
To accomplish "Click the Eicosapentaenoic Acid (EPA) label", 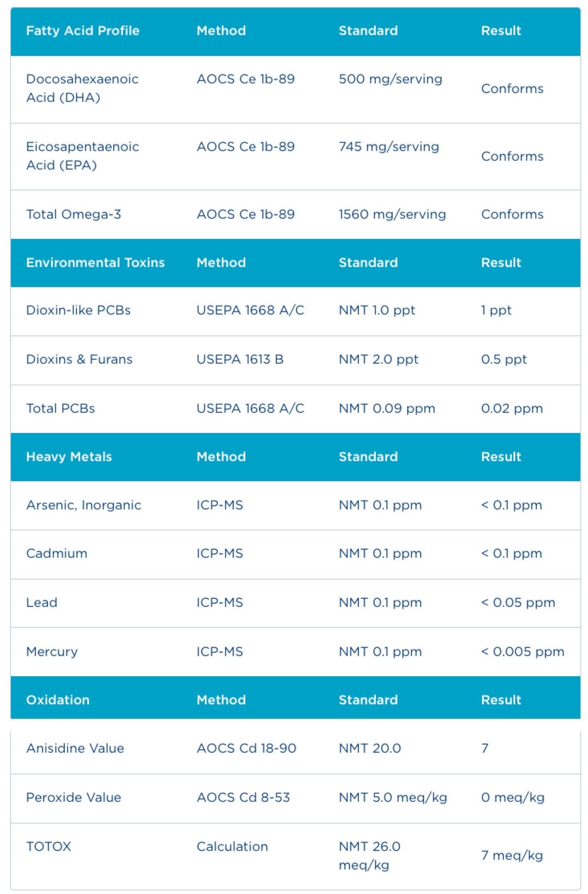I will click(x=83, y=156).
